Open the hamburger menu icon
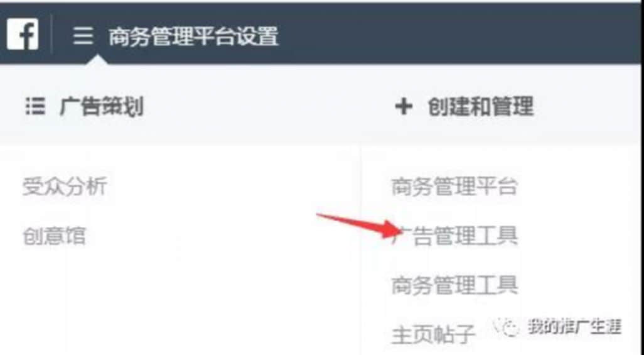Image resolution: width=644 pixels, height=355 pixels. pyautogui.click(x=83, y=36)
